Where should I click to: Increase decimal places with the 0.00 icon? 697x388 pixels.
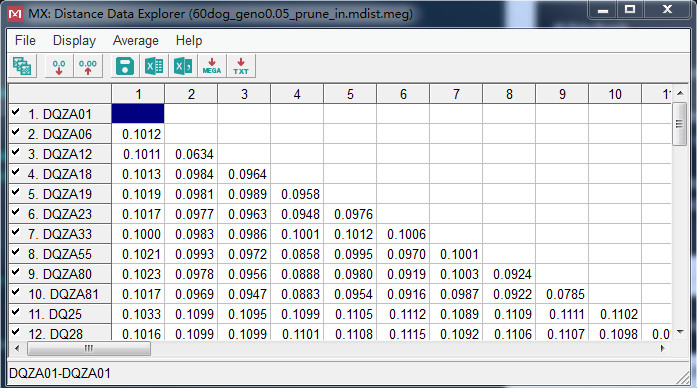[88, 66]
